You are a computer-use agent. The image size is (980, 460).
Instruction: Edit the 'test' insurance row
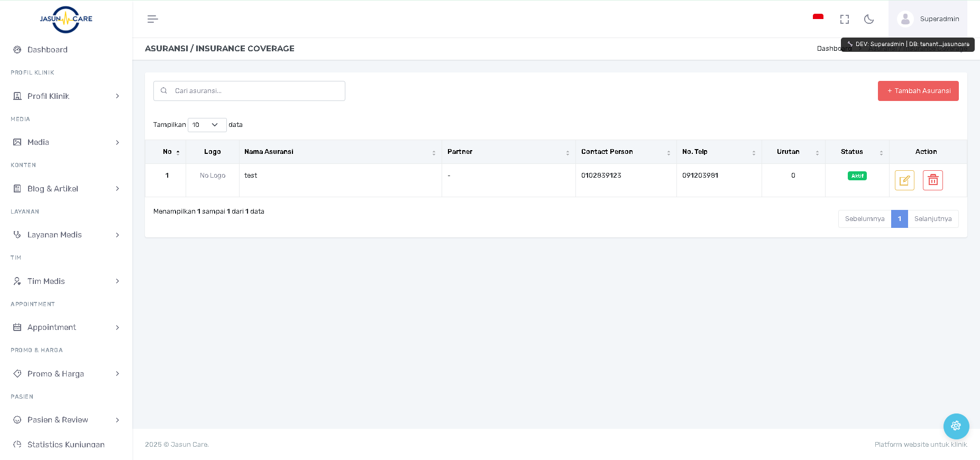[904, 180]
